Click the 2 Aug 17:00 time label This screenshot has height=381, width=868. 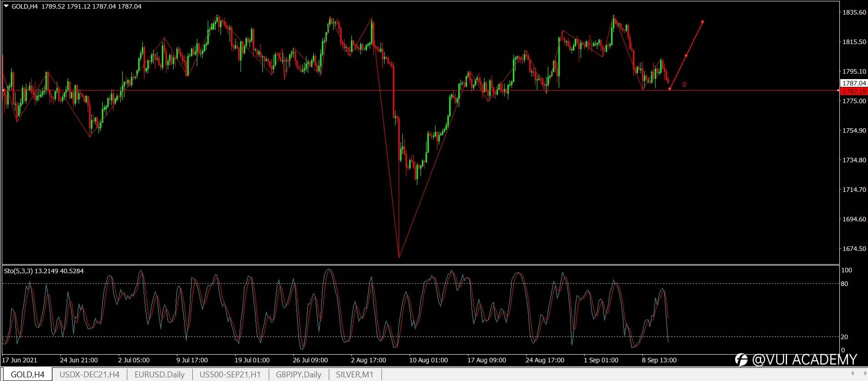pyautogui.click(x=368, y=360)
